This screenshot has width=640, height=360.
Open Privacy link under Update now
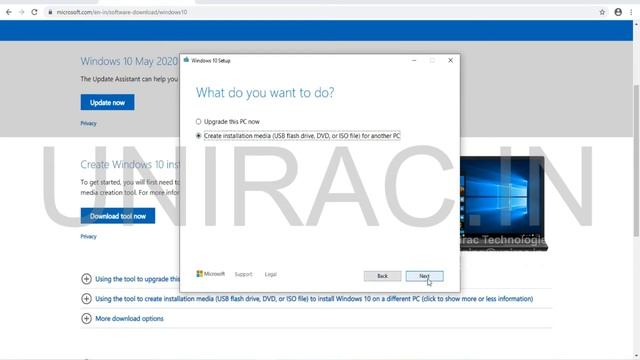click(88, 123)
